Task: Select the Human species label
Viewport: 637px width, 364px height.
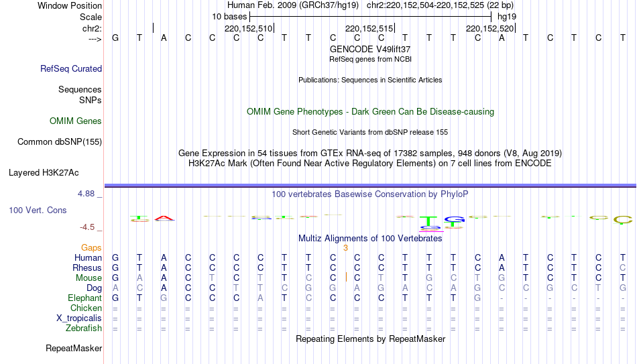Action: (88, 258)
